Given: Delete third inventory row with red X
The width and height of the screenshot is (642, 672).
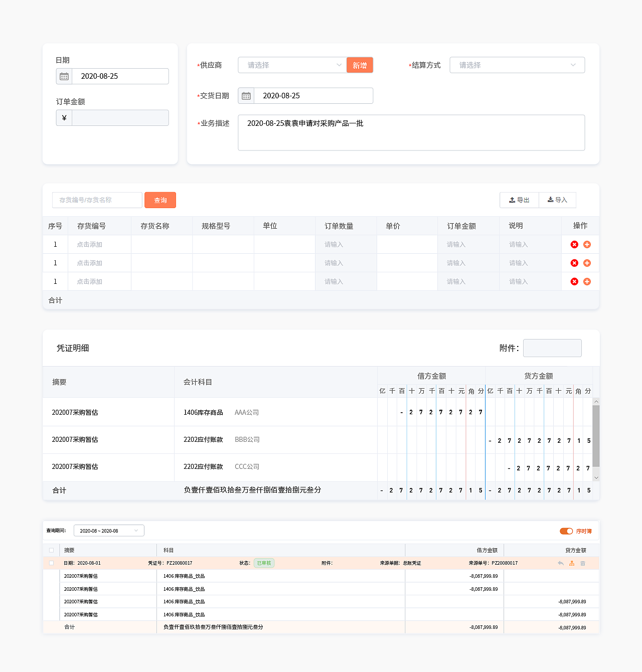Looking at the screenshot, I should point(574,282).
